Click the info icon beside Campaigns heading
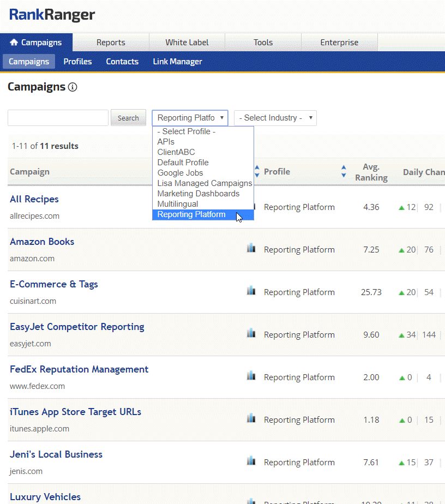 [73, 87]
